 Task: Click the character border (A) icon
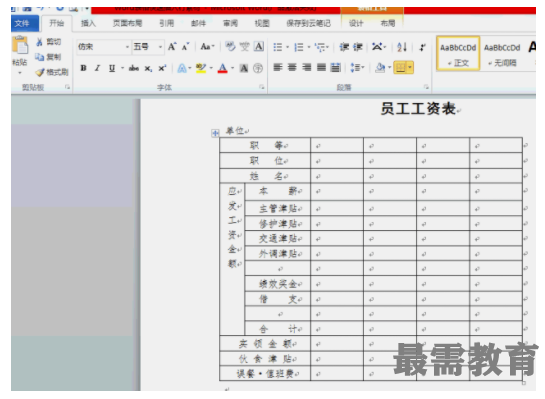pyautogui.click(x=259, y=47)
